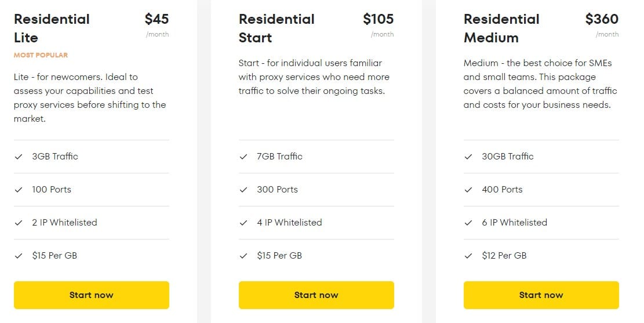
Task: Select the Residential Start plan title
Action: coord(276,28)
